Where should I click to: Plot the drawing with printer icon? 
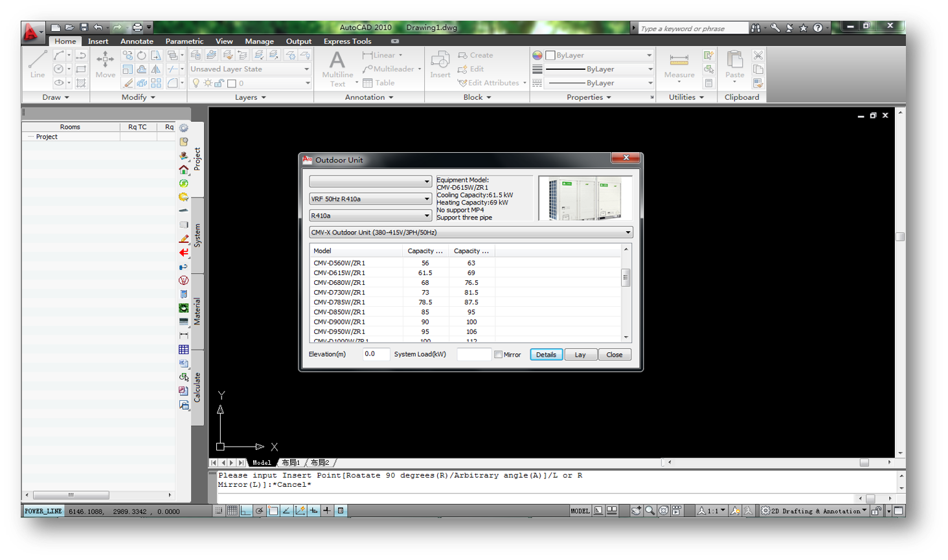coord(137,27)
